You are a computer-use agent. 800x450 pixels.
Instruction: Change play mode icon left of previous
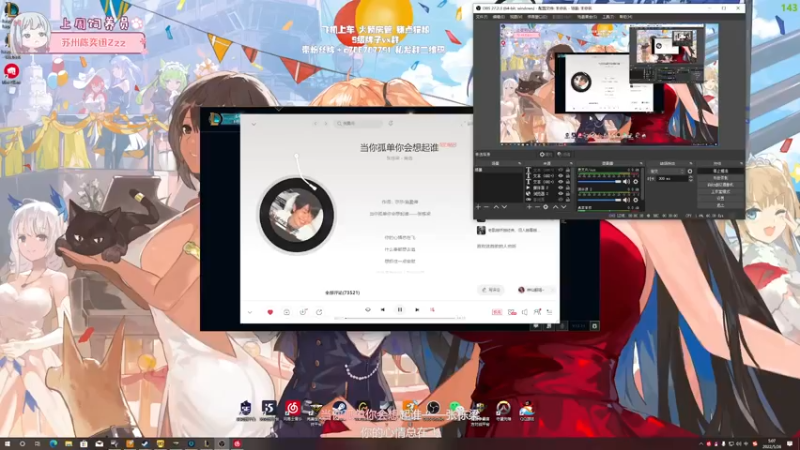point(368,310)
